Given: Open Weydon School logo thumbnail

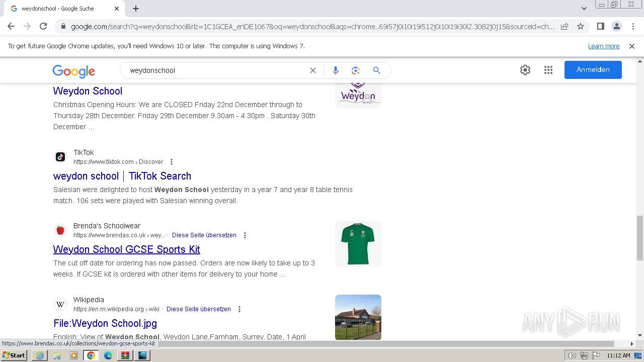Looking at the screenshot, I should coord(358,95).
